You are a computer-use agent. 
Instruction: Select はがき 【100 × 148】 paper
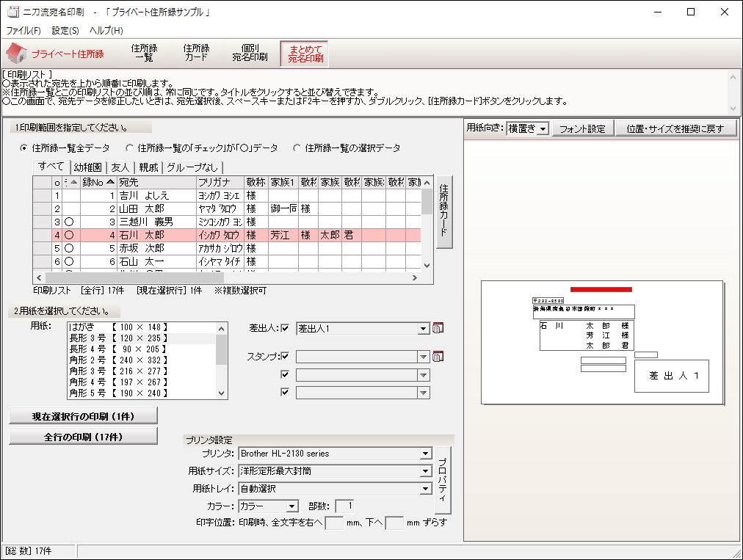click(x=142, y=327)
